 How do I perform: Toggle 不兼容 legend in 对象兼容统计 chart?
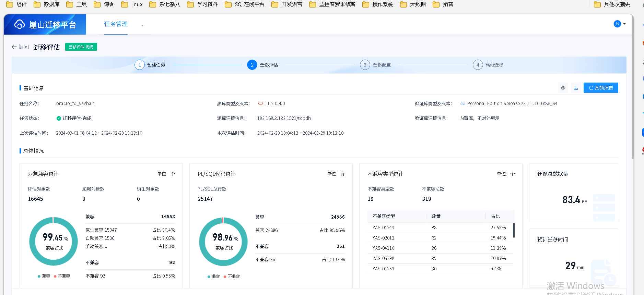click(62, 276)
